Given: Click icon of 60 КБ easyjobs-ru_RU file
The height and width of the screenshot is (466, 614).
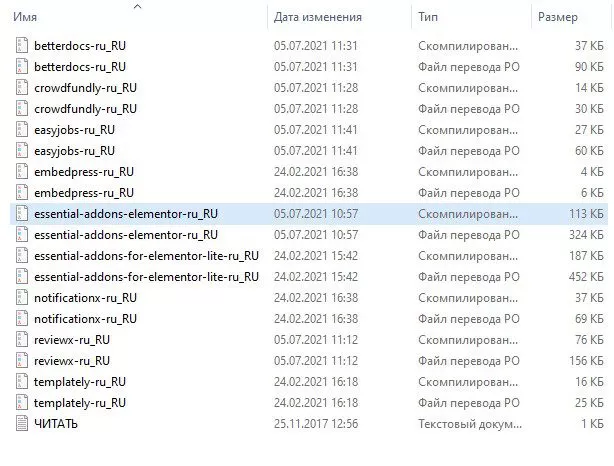Looking at the screenshot, I should tap(23, 151).
